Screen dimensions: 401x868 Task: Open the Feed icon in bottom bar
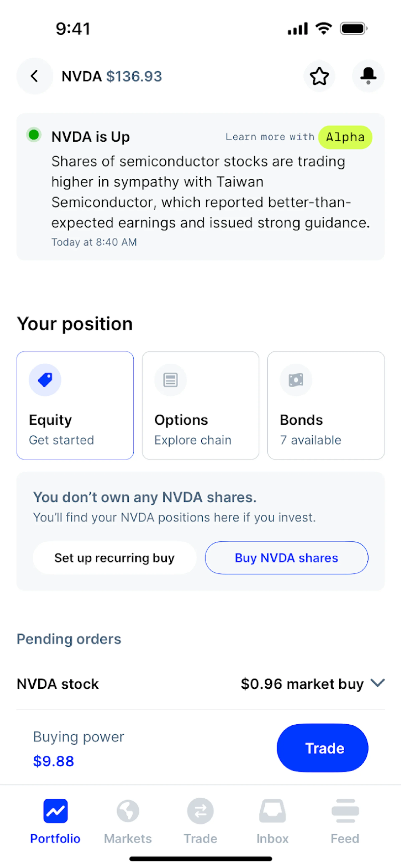point(345,811)
